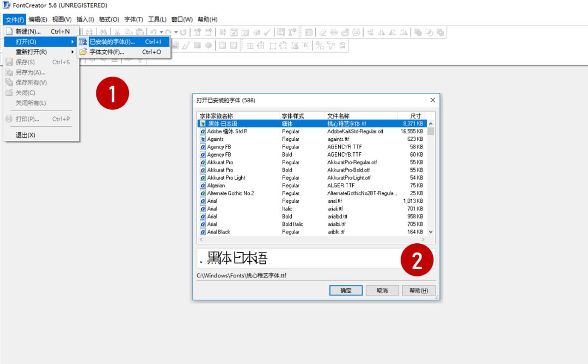Click the Cut scissors toolbar icon
Image resolution: width=588 pixels, height=364 pixels.
[118, 32]
